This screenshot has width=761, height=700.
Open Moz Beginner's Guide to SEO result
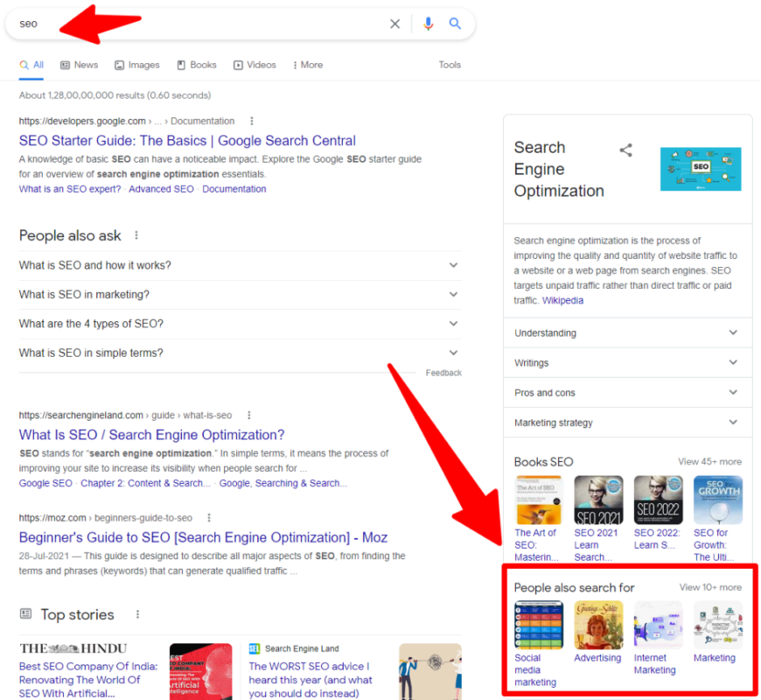click(x=203, y=538)
